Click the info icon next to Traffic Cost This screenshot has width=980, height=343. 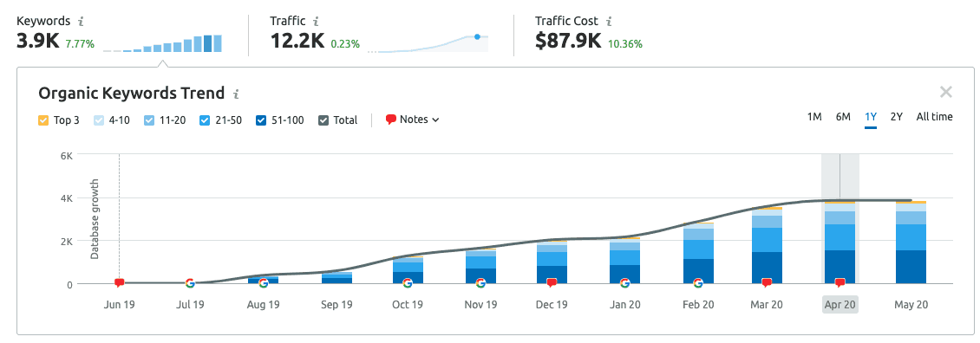pyautogui.click(x=609, y=22)
